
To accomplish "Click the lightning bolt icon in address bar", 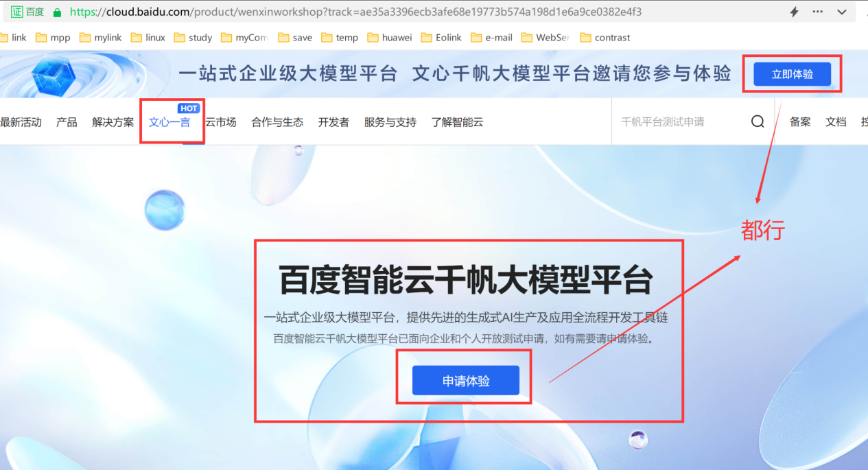I will pyautogui.click(x=795, y=12).
